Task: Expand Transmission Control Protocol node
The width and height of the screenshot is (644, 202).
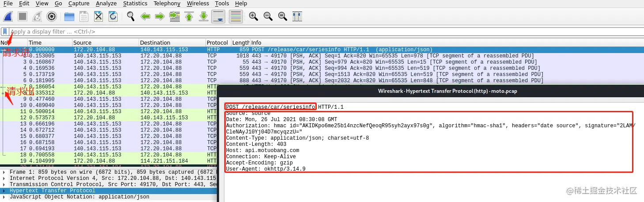Action: click(x=4, y=185)
